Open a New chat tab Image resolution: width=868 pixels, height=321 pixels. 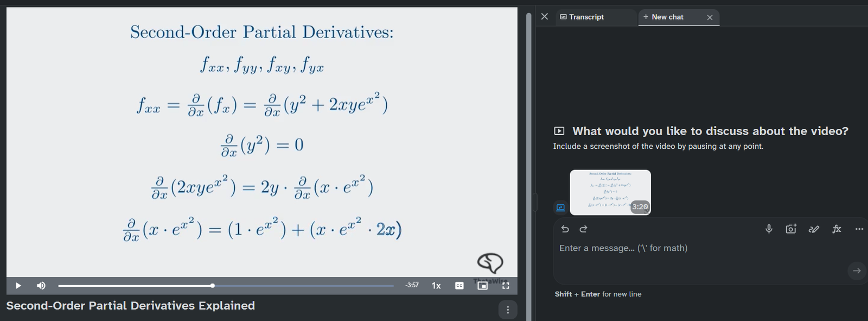click(664, 17)
